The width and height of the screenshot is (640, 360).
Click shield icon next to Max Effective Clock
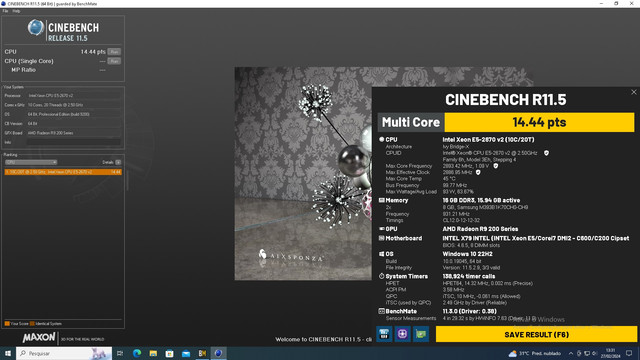[x=478, y=173]
